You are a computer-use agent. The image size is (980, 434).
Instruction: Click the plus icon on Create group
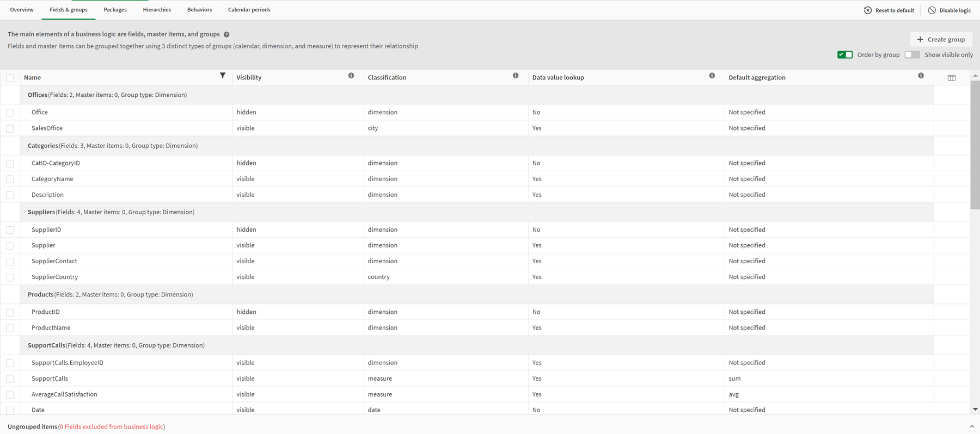[x=920, y=39]
